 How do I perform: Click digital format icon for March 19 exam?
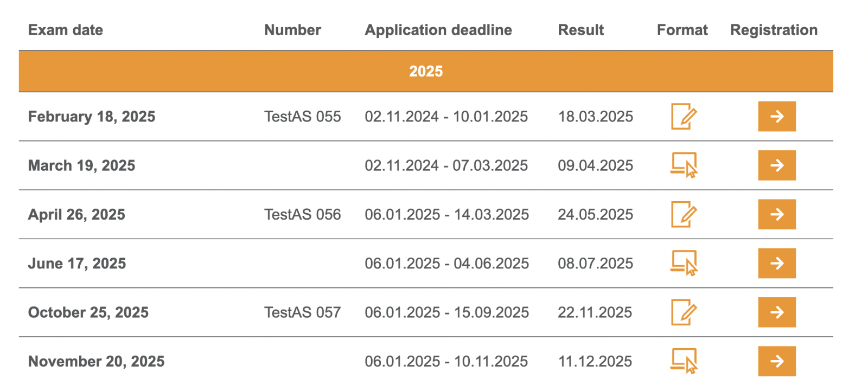684,165
